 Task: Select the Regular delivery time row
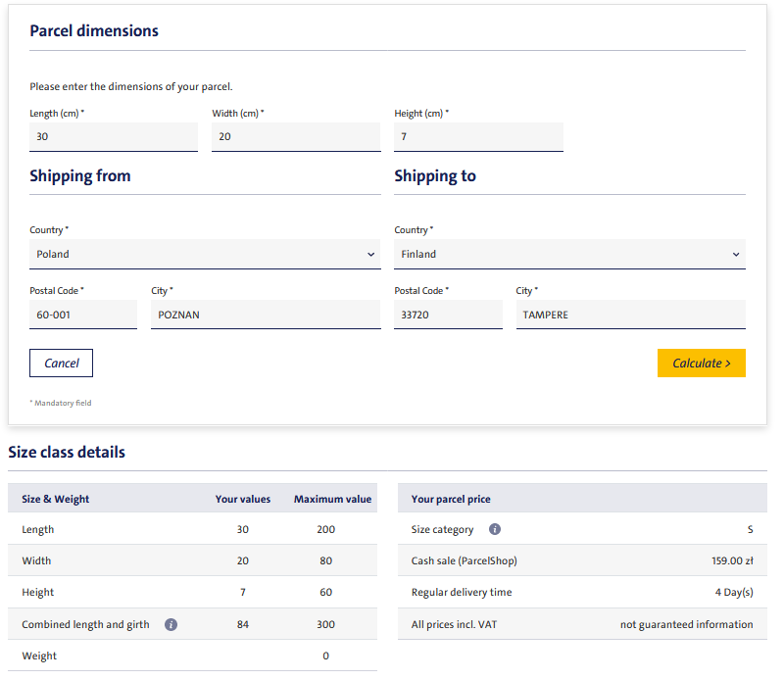click(x=582, y=593)
